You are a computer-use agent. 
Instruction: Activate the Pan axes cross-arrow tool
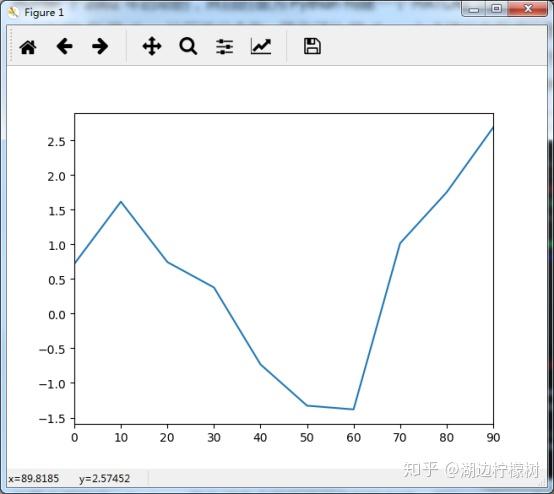tap(152, 46)
